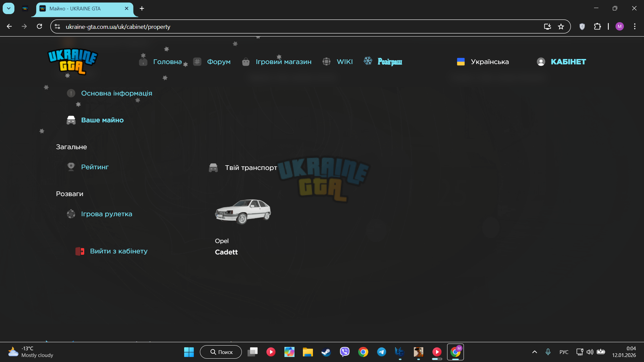Click the taskbar Поиск search box
644x362 pixels.
pos(221,352)
